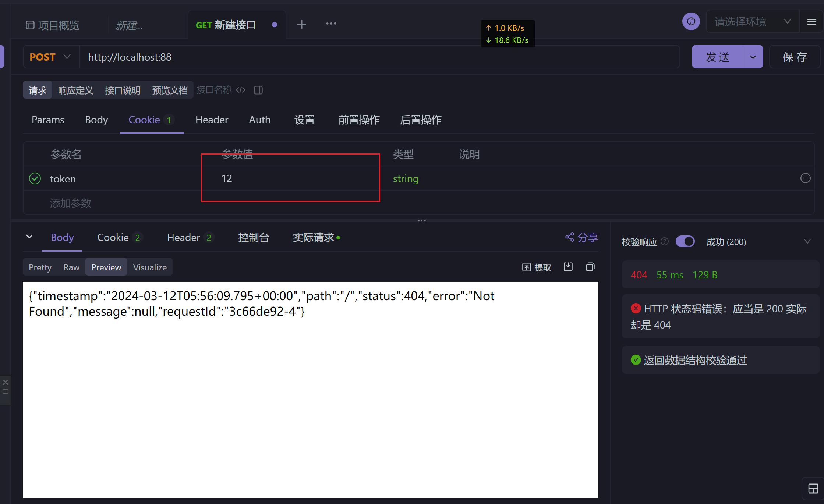Screen dimensions: 824x504
Task: Click the 129 B response size
Action: tap(705, 275)
